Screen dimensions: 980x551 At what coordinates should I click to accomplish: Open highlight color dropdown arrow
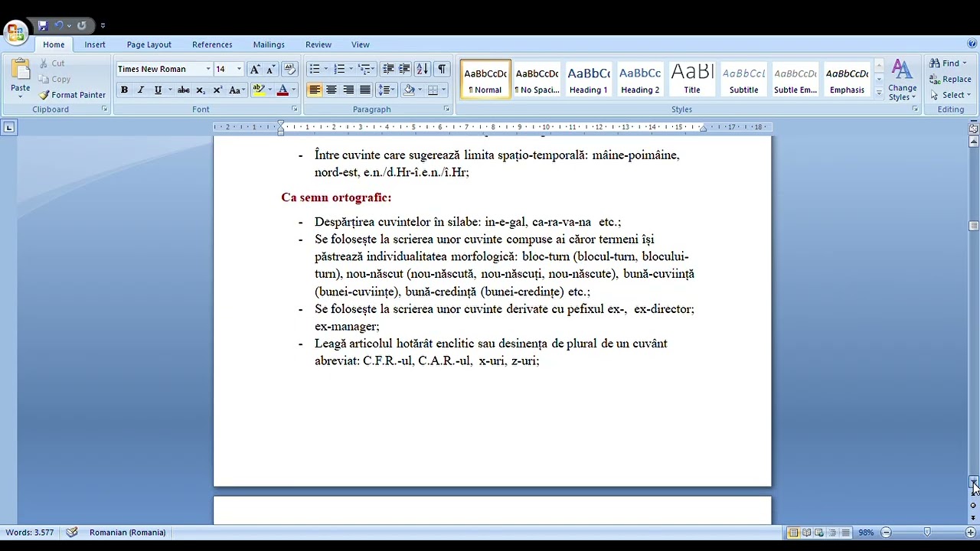(x=269, y=90)
